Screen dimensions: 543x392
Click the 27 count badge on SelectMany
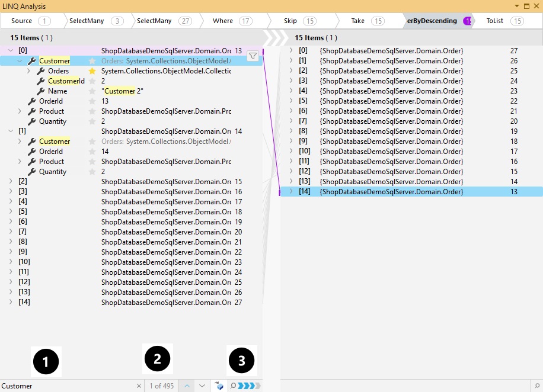click(186, 21)
